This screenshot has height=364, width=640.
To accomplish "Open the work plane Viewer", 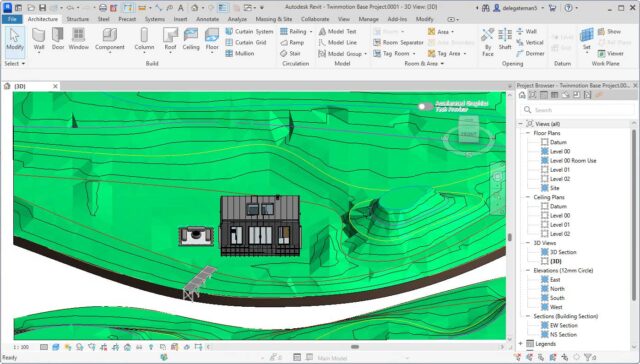I will pyautogui.click(x=611, y=53).
